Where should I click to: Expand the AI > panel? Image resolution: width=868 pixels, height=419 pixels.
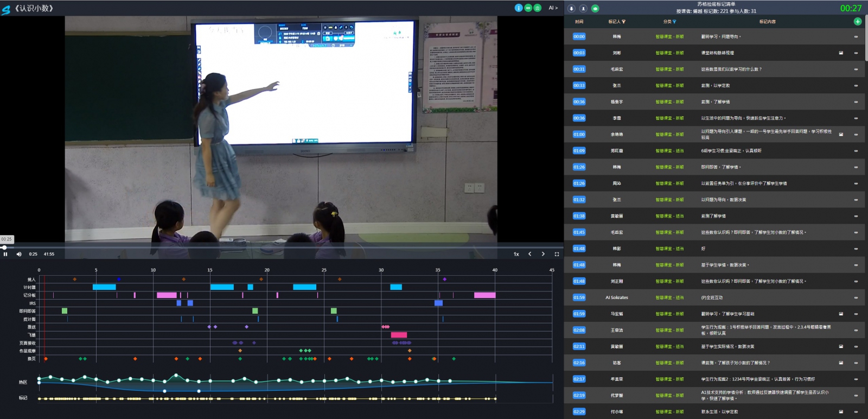pos(553,8)
